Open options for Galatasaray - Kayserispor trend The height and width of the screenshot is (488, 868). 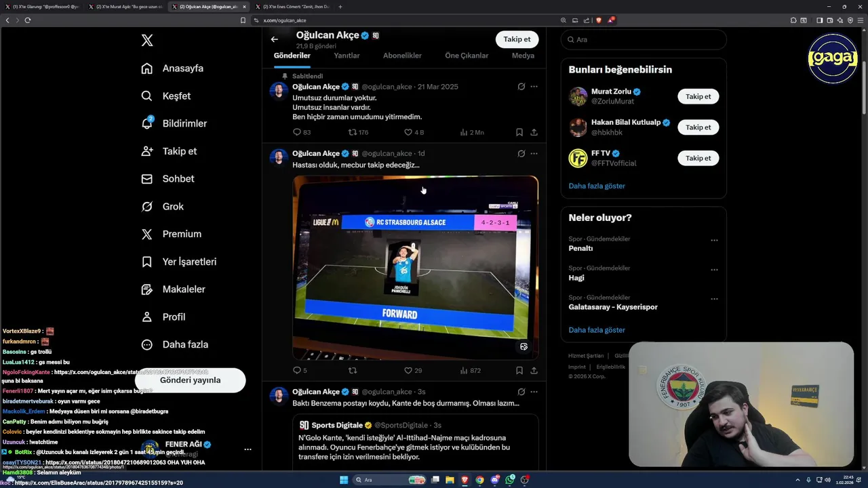coord(714,298)
